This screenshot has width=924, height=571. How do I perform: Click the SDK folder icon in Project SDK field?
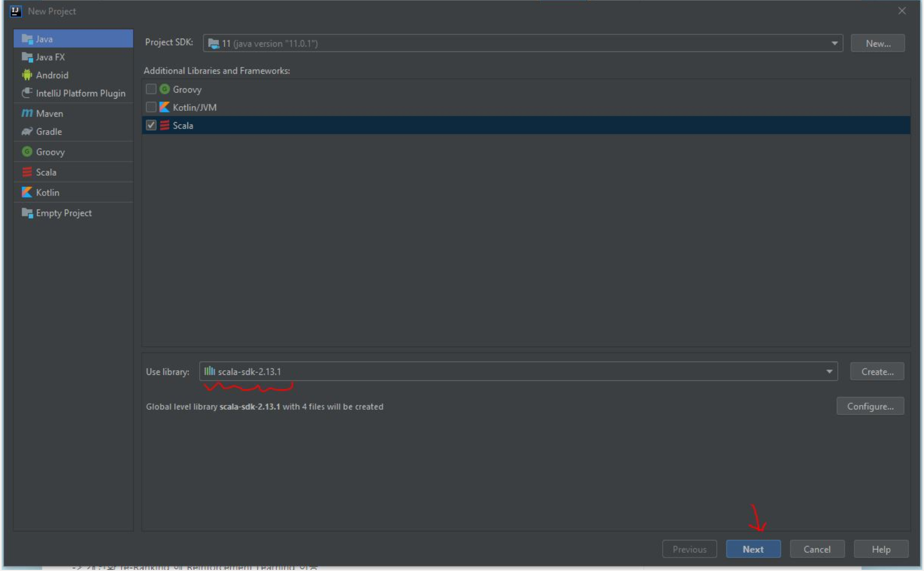coord(213,43)
